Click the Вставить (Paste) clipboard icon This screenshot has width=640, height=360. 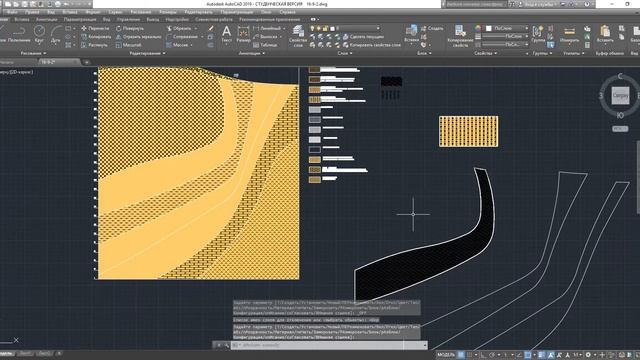605,34
